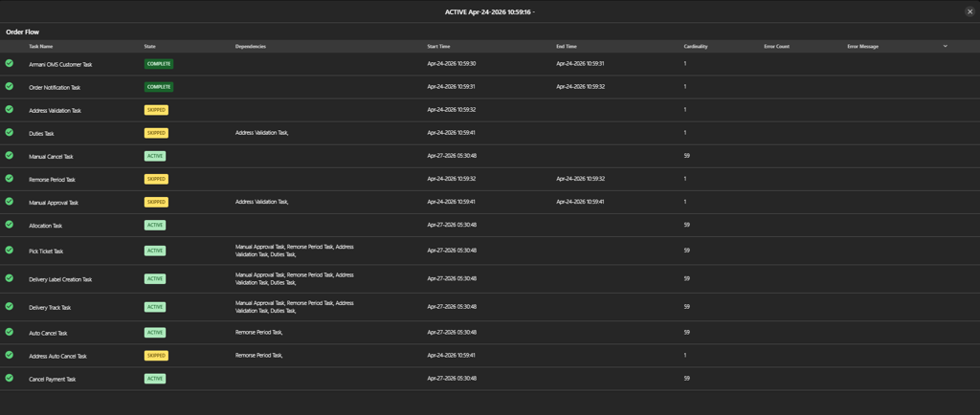Click the Allocation Task cardinality value 59
Image resolution: width=980 pixels, height=415 pixels.
point(687,225)
